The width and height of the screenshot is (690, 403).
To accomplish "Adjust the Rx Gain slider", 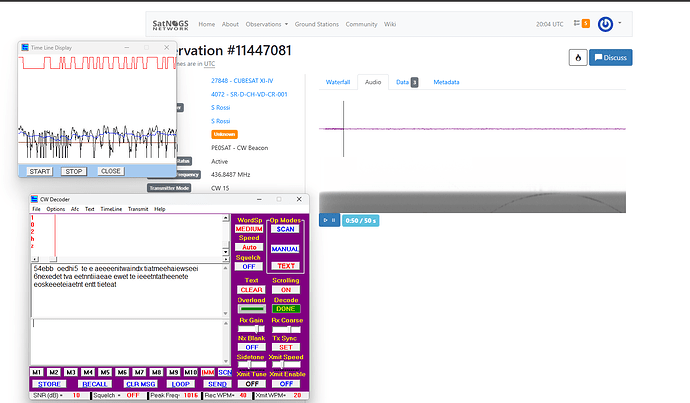I will pos(251,329).
